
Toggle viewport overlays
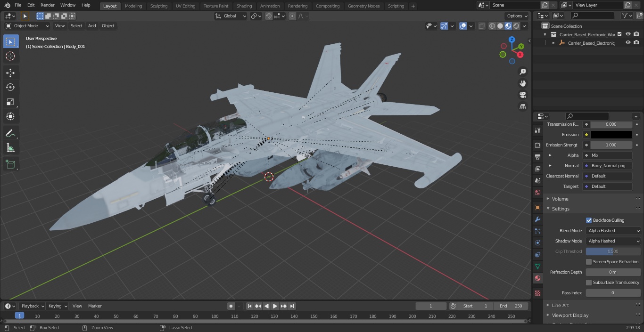[463, 26]
